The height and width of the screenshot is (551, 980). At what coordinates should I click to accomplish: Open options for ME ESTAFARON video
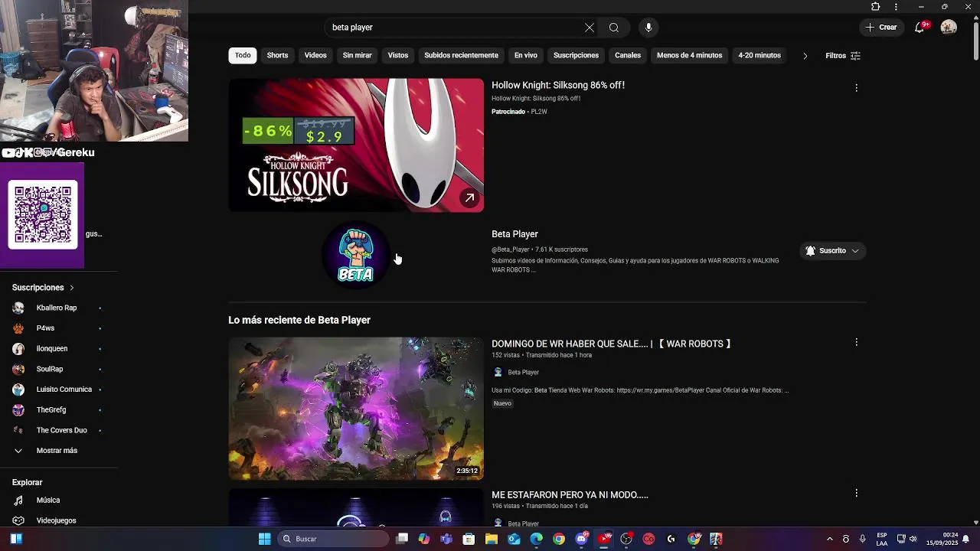pyautogui.click(x=856, y=494)
